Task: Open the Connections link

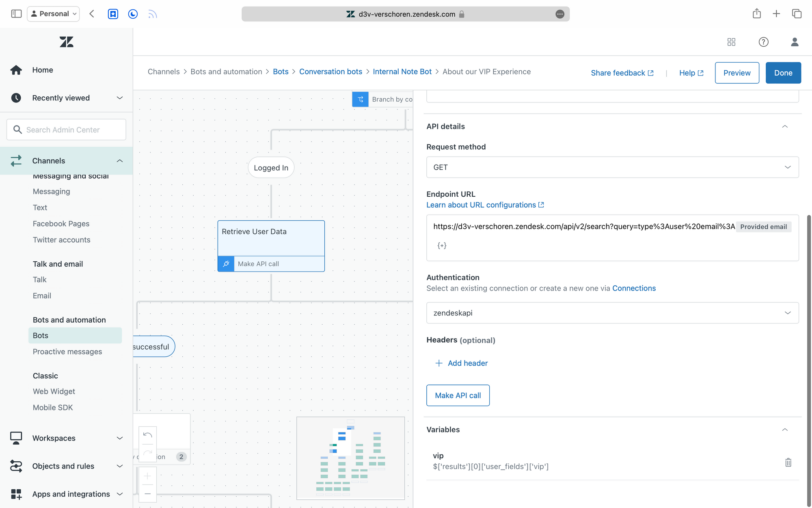Action: pyautogui.click(x=634, y=288)
